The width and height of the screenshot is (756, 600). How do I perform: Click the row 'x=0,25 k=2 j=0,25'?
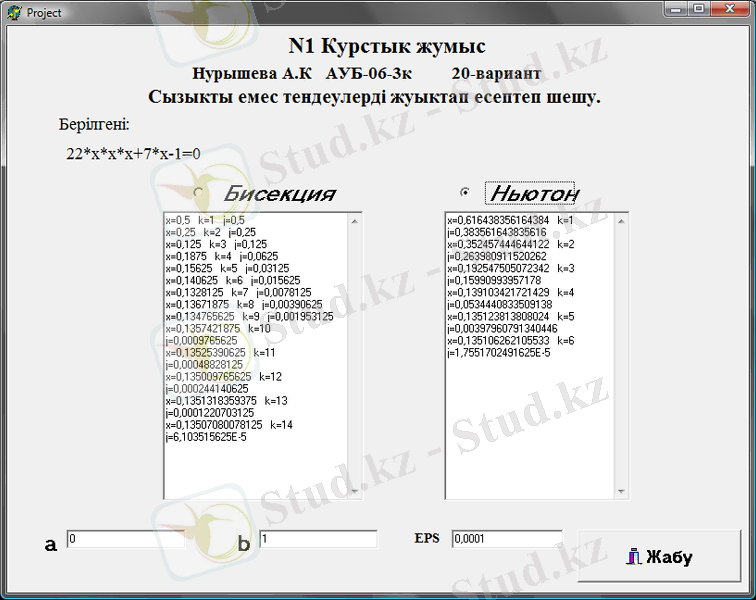(211, 232)
